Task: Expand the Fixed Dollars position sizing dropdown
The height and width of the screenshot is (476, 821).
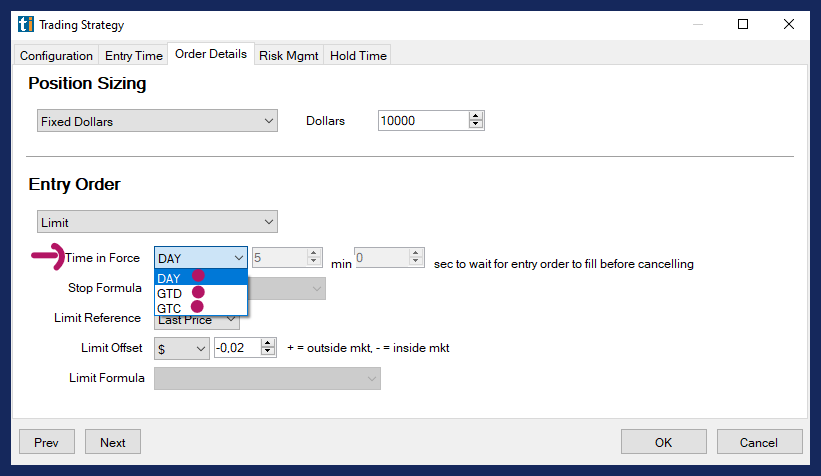Action: tap(157, 121)
